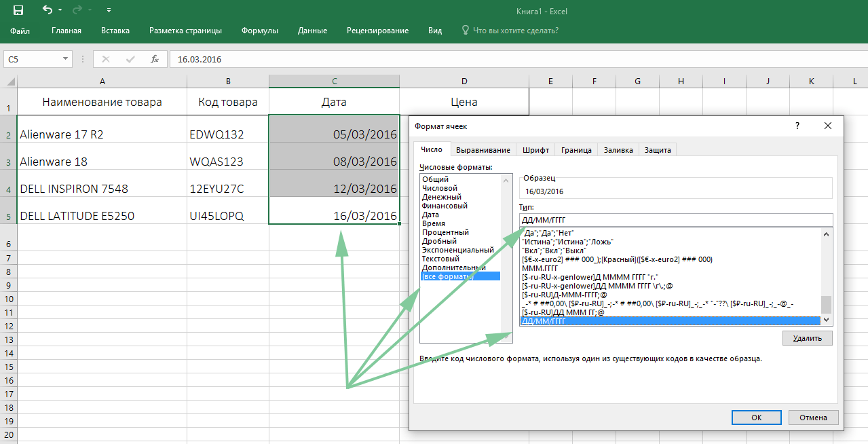This screenshot has height=444, width=868.
Task: Switch to the Главная ribbon tab
Action: 67,31
